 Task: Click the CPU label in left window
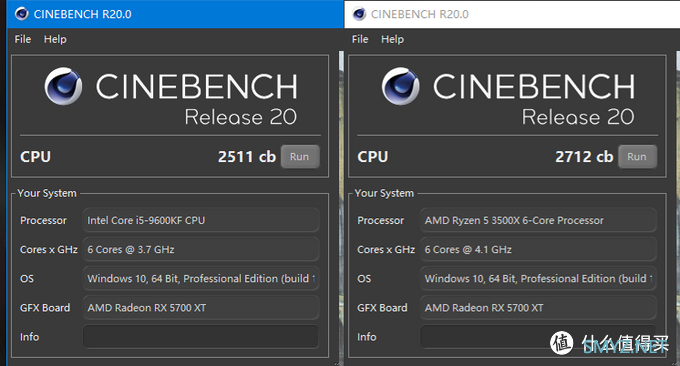point(36,157)
